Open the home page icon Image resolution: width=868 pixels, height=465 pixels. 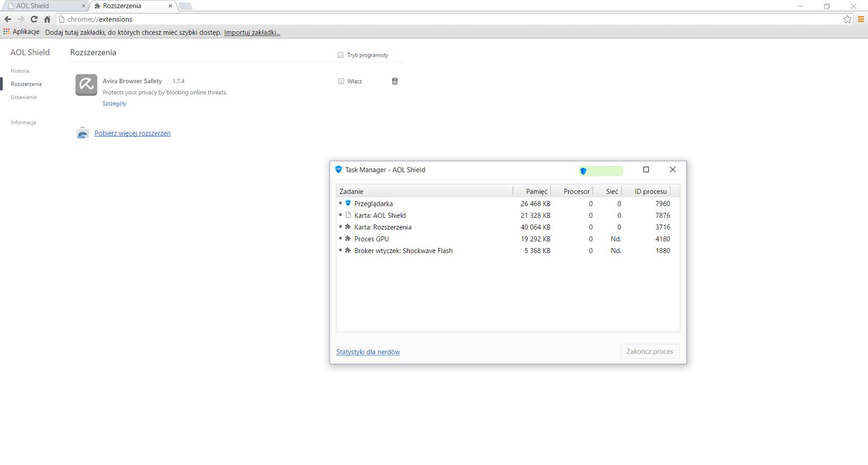click(x=47, y=19)
